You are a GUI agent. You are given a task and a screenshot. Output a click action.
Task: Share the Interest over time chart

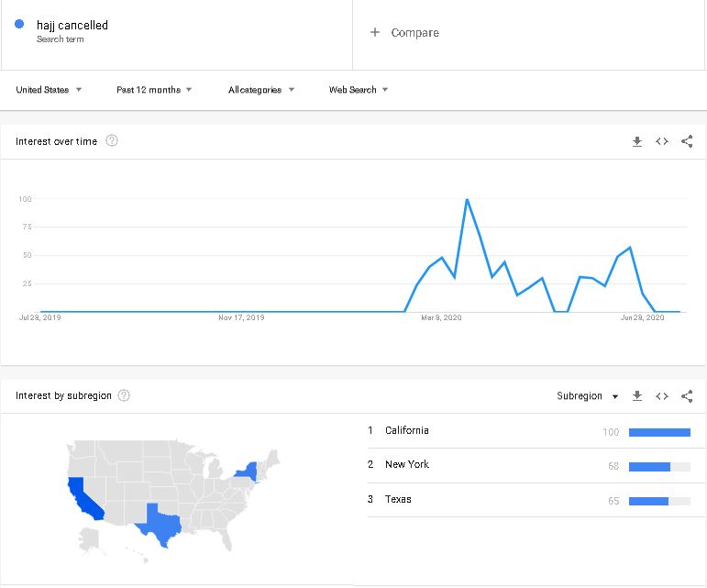coord(687,141)
